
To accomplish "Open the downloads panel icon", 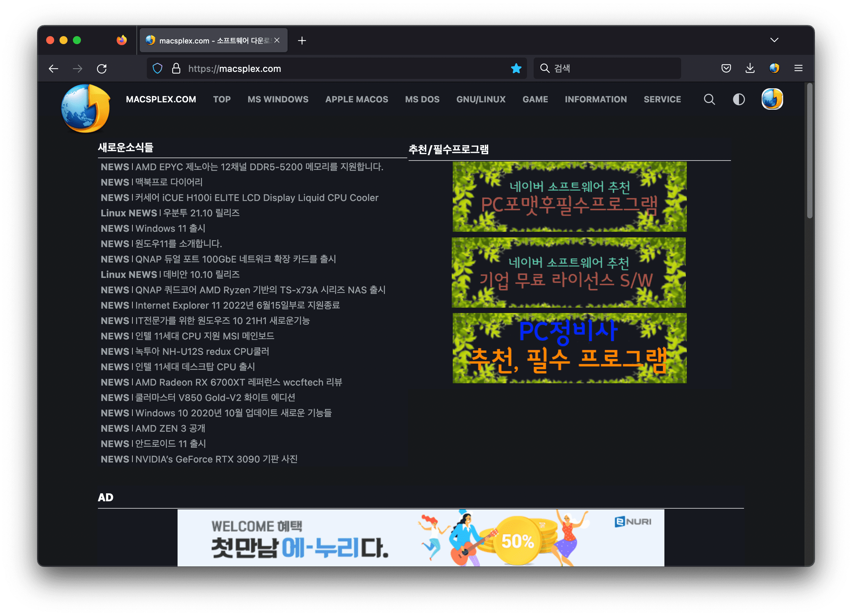I will [x=750, y=68].
